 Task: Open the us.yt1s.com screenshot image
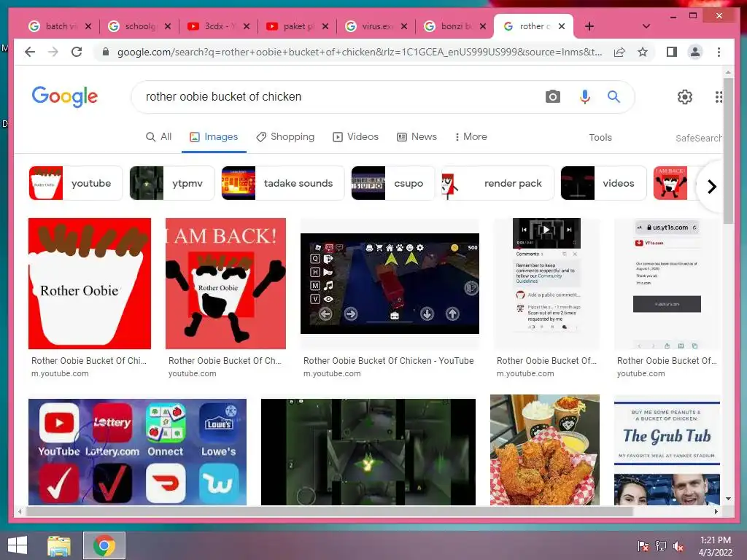(x=667, y=284)
